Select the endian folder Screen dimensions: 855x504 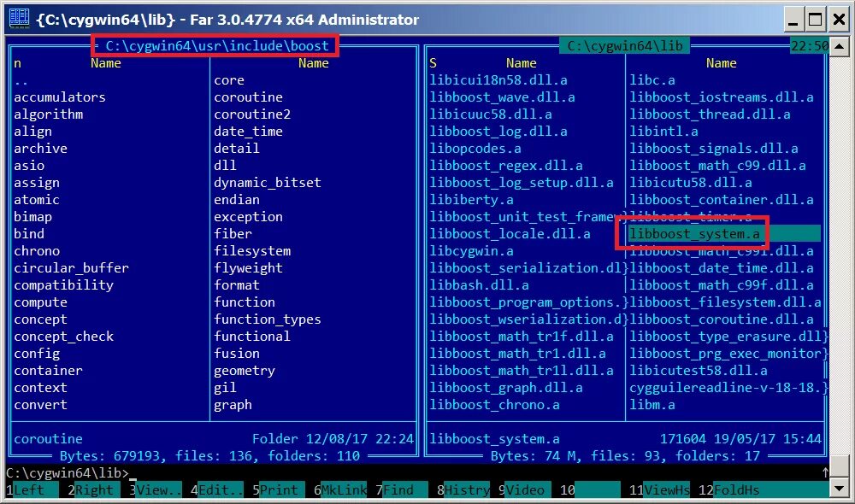pos(237,199)
